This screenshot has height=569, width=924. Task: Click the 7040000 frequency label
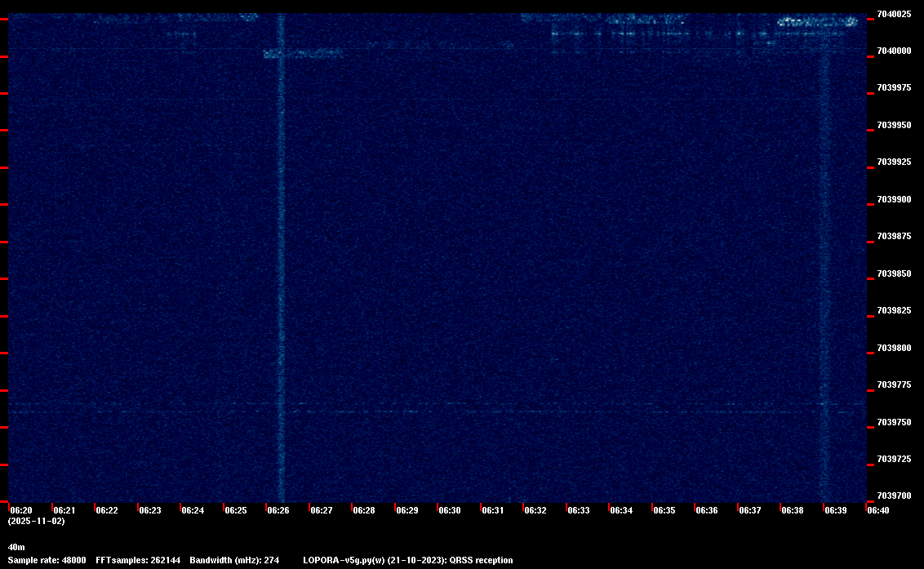click(x=894, y=51)
